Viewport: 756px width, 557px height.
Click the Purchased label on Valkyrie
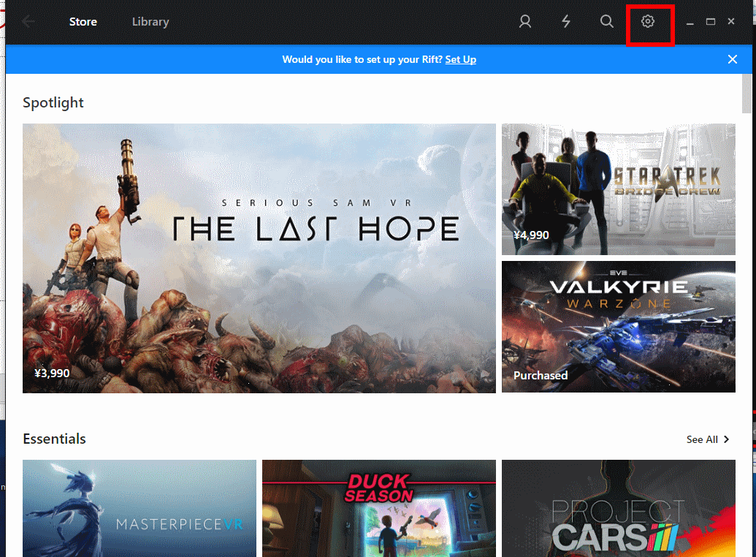[x=541, y=375]
